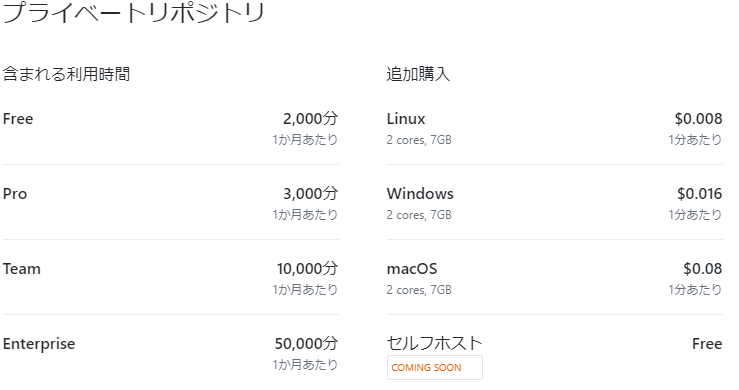Click the Free plan label

tap(18, 119)
